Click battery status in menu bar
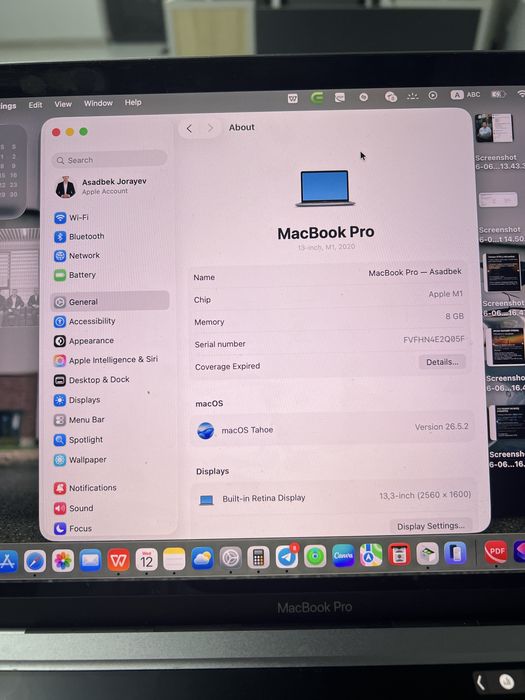The image size is (525, 700). (x=498, y=94)
